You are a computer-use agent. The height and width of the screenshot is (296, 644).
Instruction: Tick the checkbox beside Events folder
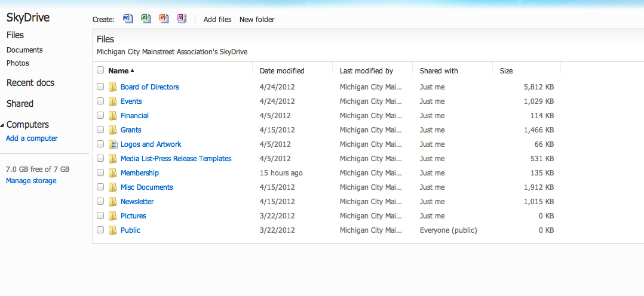pyautogui.click(x=100, y=101)
